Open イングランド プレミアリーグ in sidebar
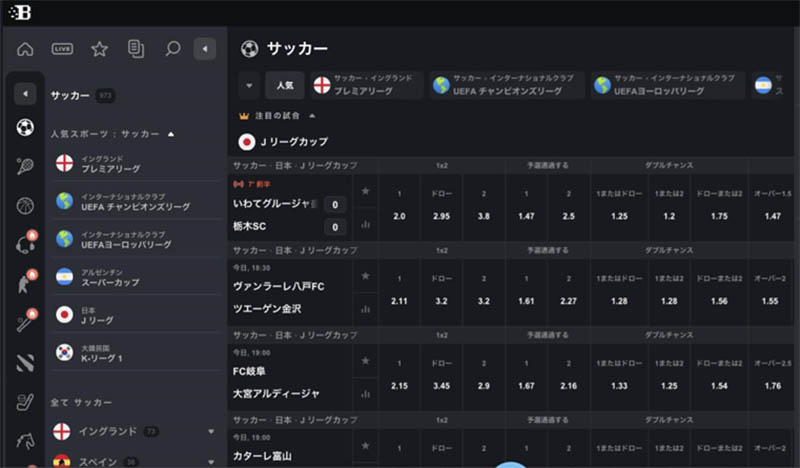 pyautogui.click(x=135, y=164)
